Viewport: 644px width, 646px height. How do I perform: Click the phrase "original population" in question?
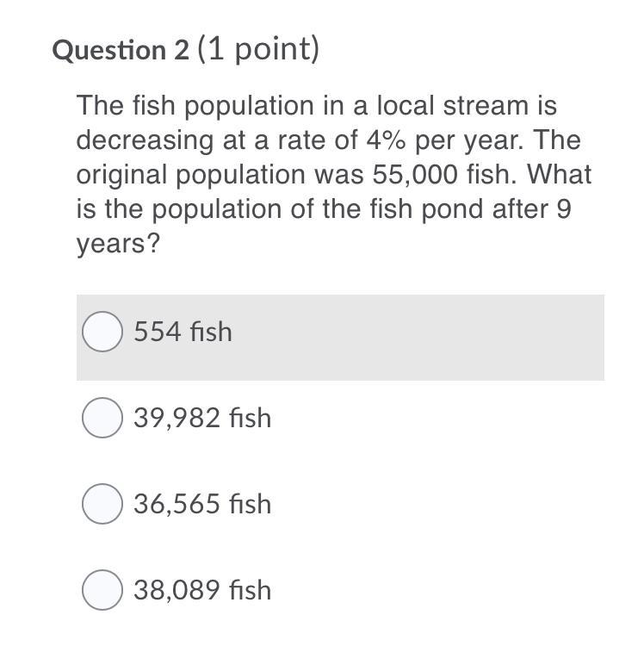[191, 175]
